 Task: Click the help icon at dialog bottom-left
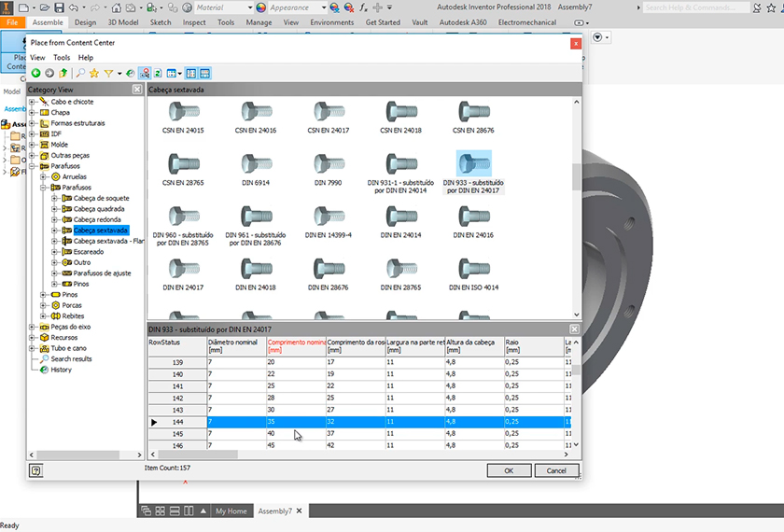pos(35,471)
